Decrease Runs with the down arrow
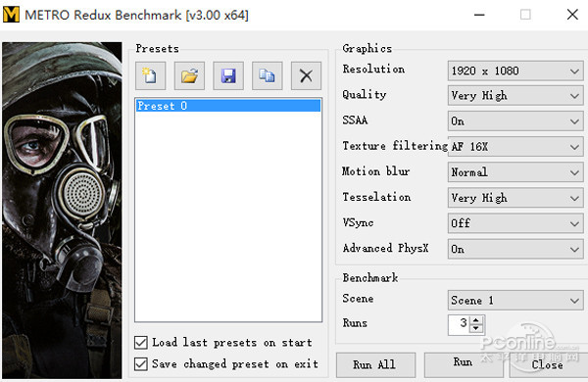 point(476,328)
